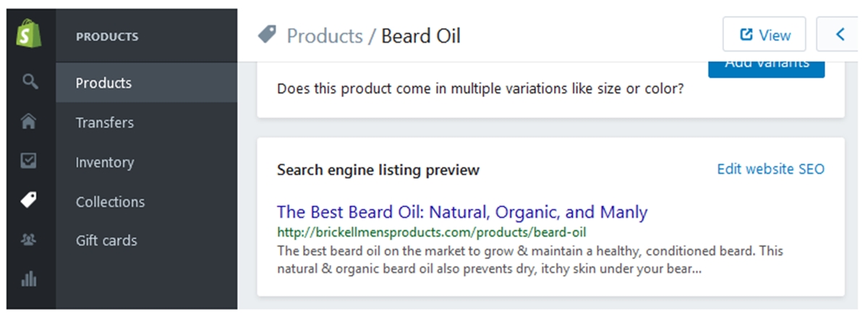Click the Add variants button
The image size is (868, 325).
(x=766, y=65)
